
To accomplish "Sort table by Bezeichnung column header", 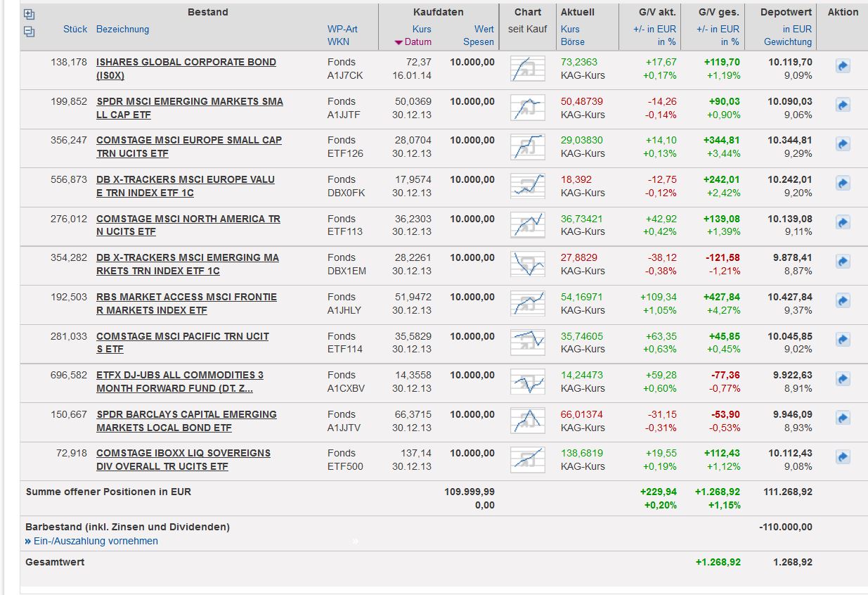I will click(x=122, y=30).
